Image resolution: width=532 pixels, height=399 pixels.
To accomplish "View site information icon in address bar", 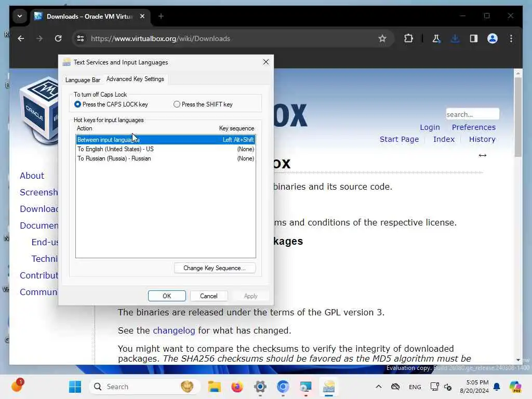I will [81, 38].
